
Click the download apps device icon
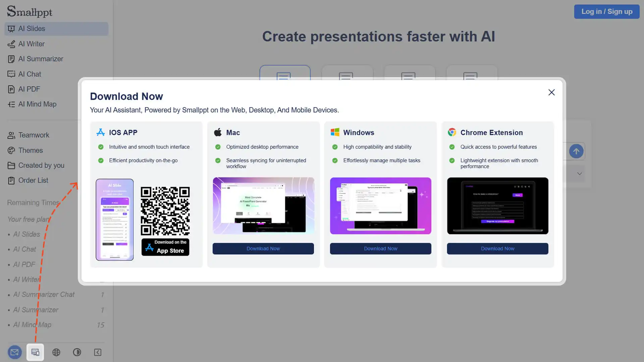pos(35,352)
